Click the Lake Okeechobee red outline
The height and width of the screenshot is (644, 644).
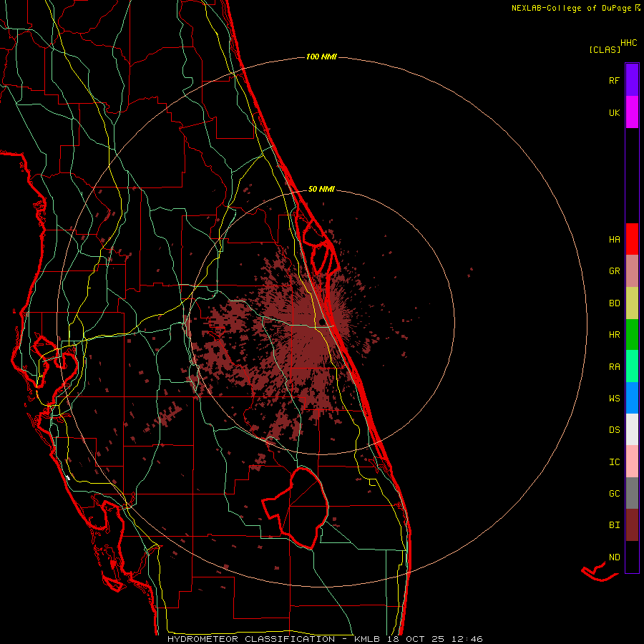coord(296,509)
